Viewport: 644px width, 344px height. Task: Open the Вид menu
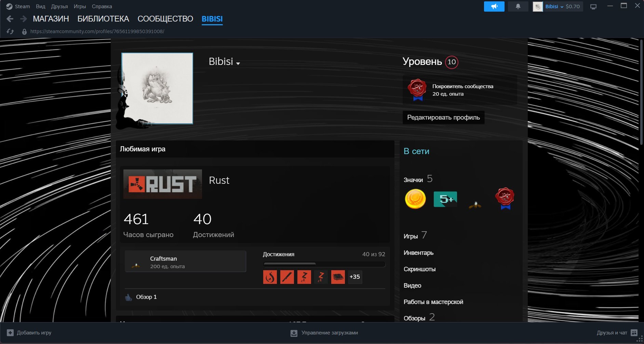tap(40, 6)
